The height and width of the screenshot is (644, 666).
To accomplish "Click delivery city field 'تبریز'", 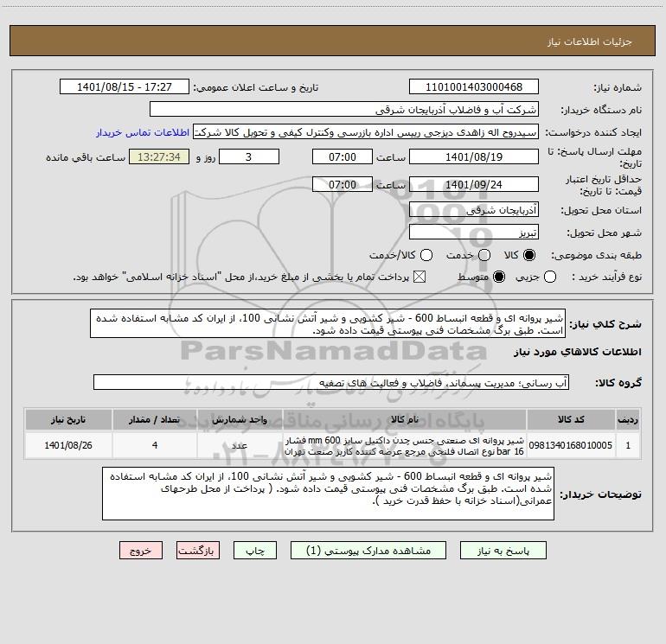I will click(474, 232).
